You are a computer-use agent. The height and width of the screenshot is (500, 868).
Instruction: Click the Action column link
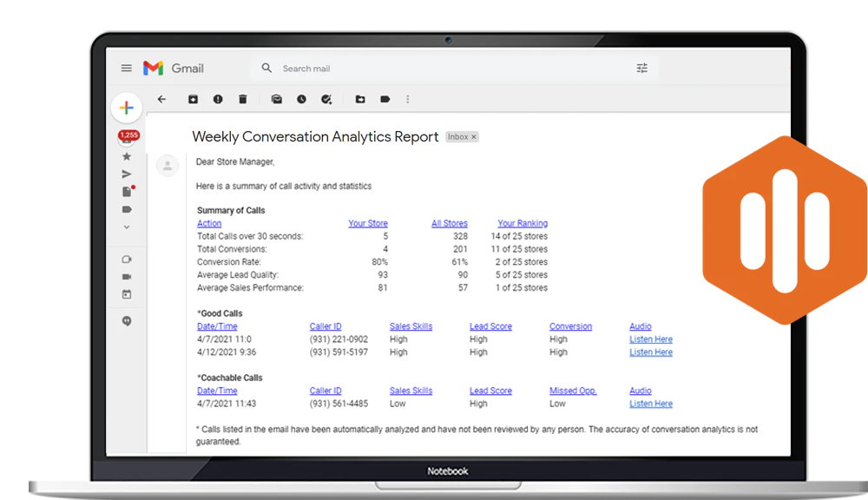tap(209, 223)
